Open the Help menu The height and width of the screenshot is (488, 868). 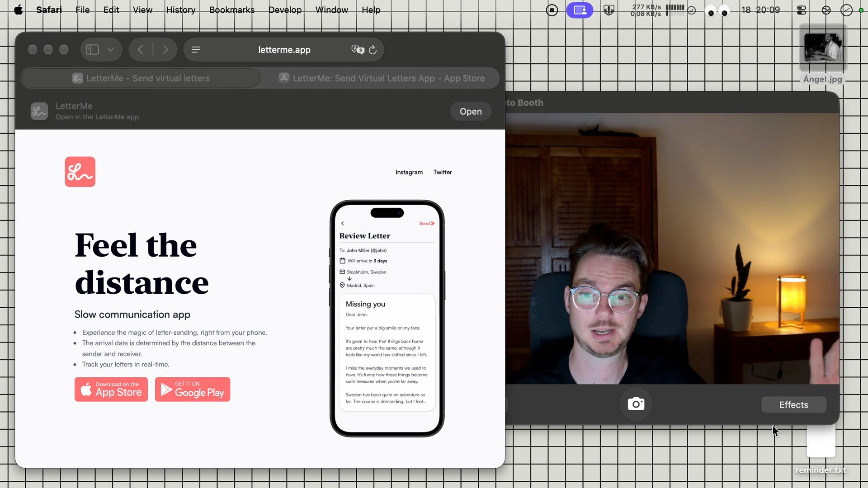(371, 10)
